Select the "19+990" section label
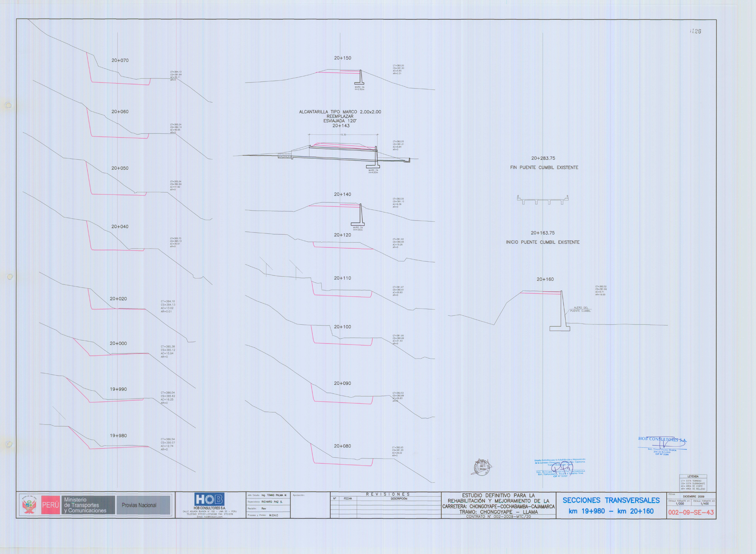This screenshot has height=554, width=756. (x=118, y=389)
